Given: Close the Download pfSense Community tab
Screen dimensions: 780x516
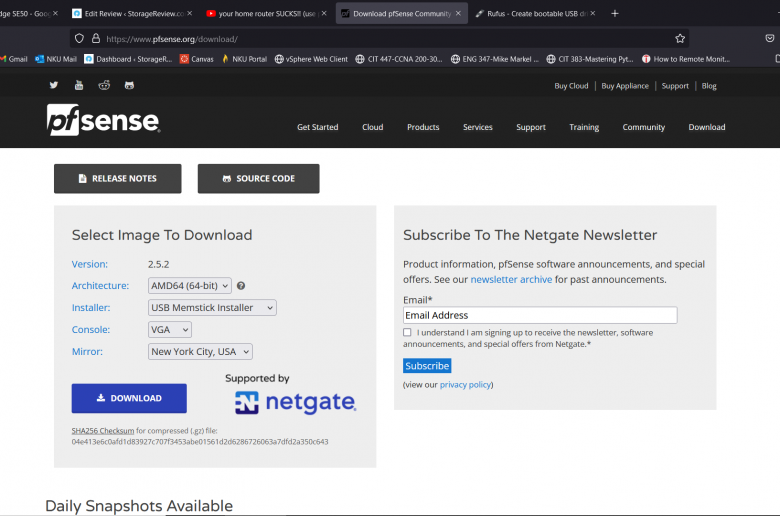Looking at the screenshot, I should 458,13.
